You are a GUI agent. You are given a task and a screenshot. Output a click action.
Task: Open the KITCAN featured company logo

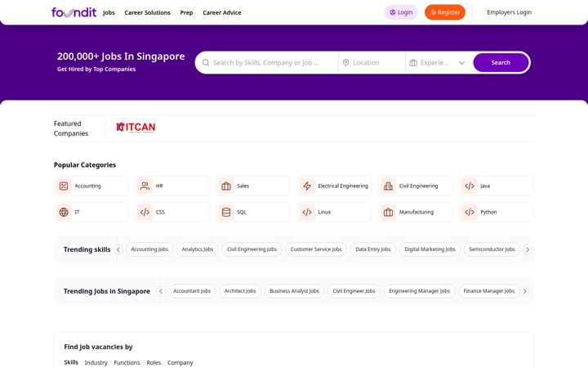(x=136, y=128)
